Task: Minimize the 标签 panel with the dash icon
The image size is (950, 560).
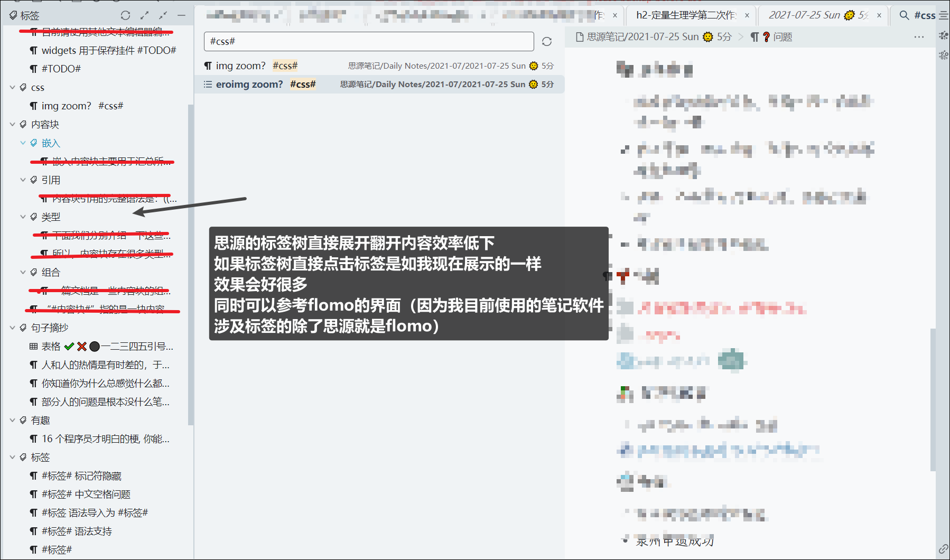Action: point(181,15)
